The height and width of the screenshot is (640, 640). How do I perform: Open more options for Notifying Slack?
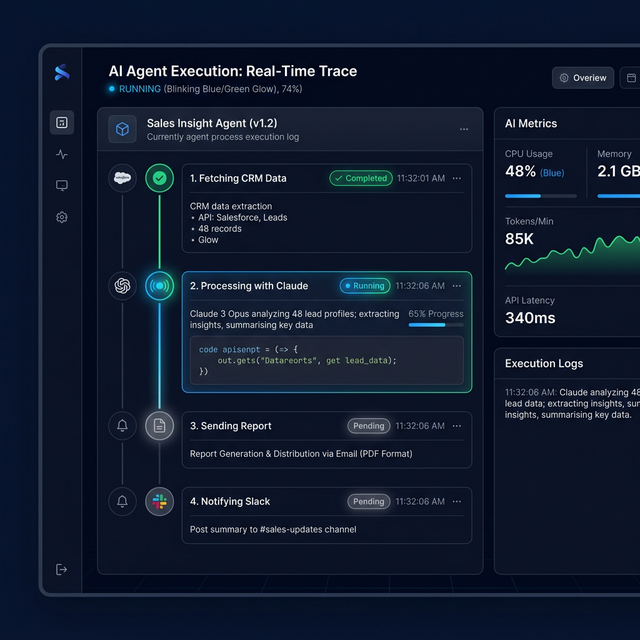point(457,501)
